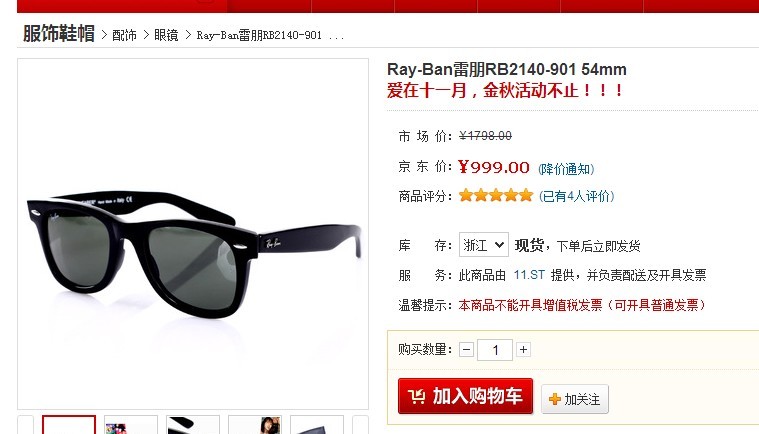
Task: Click the 购买数量 quantity input field
Action: (x=495, y=350)
